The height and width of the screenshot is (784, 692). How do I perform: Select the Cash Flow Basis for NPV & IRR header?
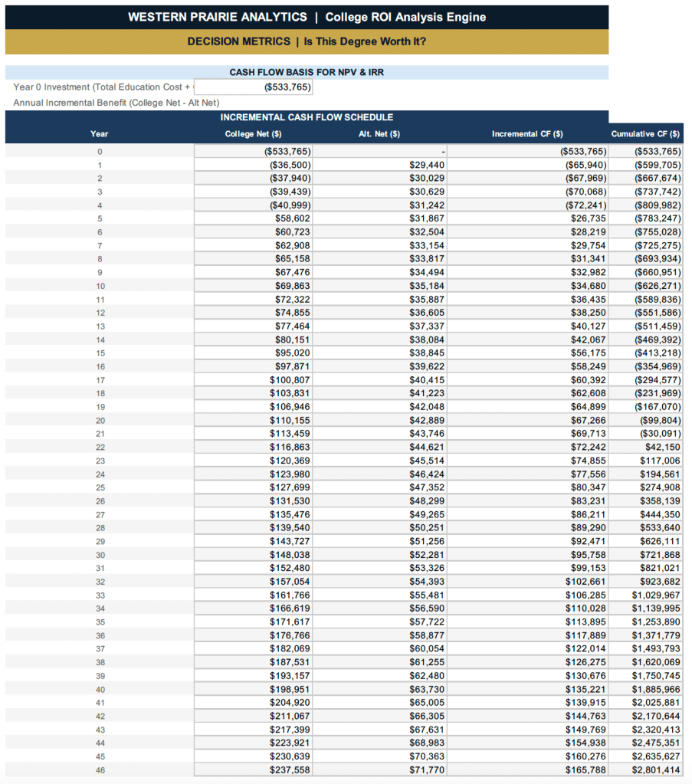(307, 72)
